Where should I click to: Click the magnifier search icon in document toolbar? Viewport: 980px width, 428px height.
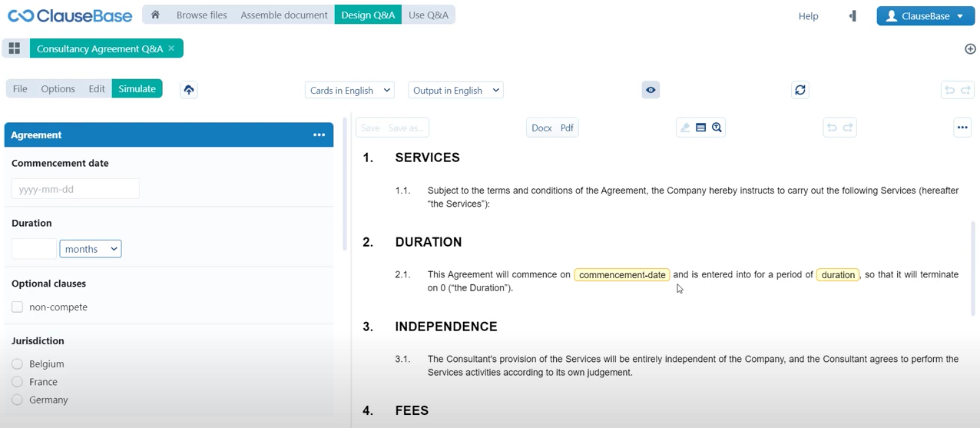(x=717, y=128)
